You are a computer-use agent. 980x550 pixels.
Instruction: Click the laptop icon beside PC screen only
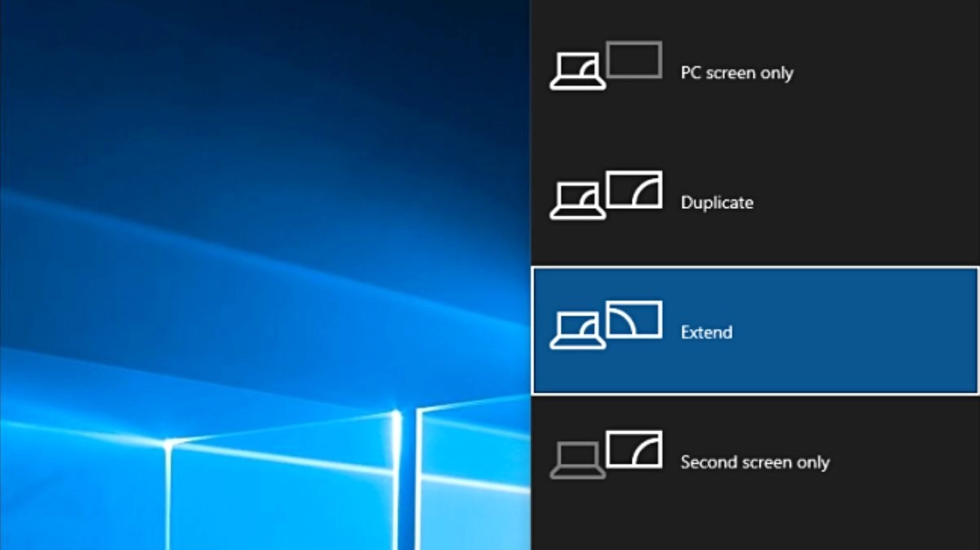click(577, 72)
